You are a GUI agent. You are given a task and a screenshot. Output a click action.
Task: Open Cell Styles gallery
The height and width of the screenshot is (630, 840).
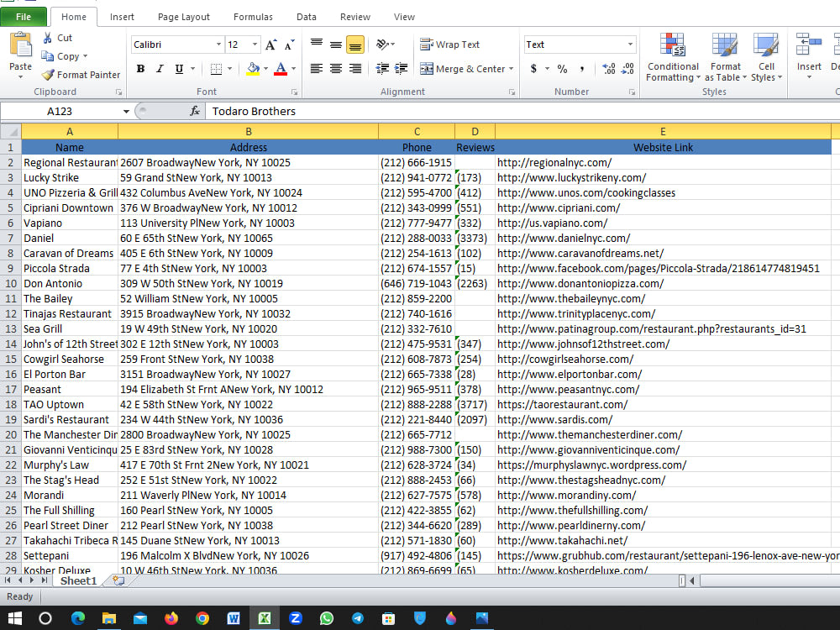point(766,57)
